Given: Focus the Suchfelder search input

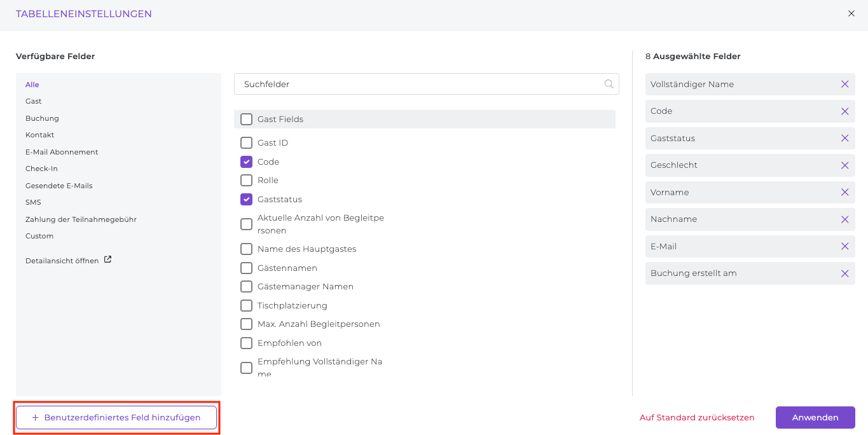Looking at the screenshot, I should 420,84.
